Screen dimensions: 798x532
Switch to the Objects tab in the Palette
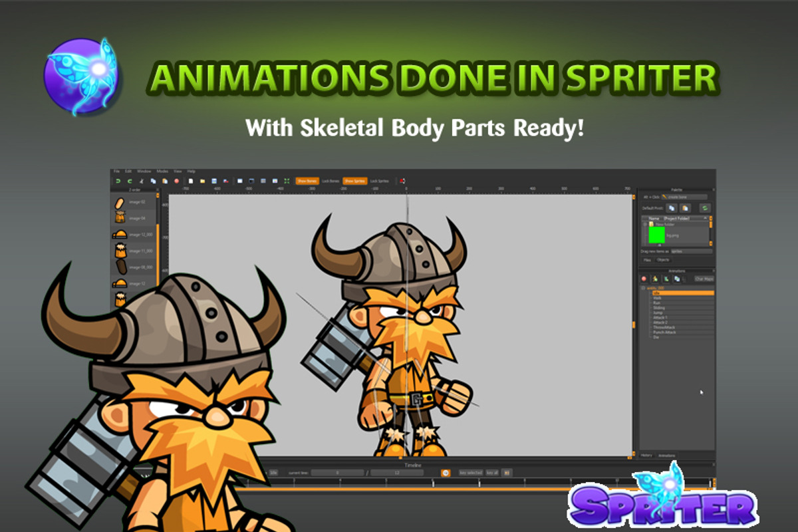point(664,259)
